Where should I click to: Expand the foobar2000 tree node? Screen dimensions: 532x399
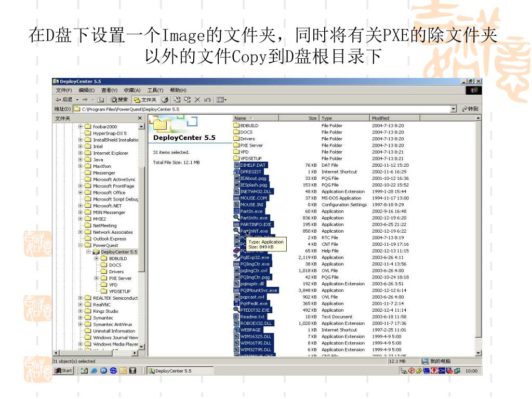pos(81,127)
